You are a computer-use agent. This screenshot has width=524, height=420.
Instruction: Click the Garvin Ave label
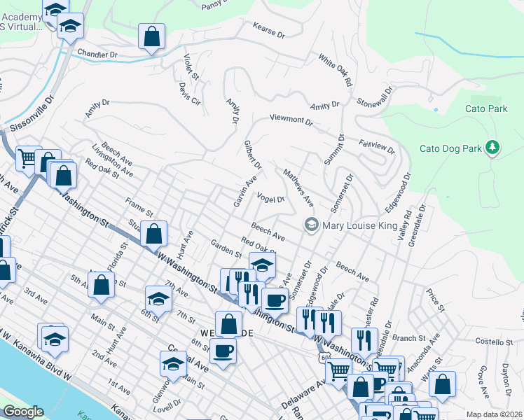(245, 192)
